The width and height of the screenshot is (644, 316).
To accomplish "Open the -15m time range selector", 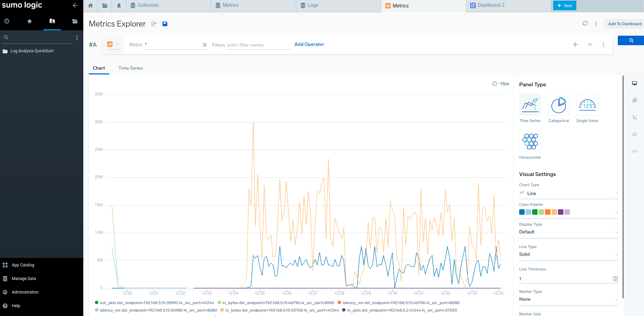I will [501, 84].
